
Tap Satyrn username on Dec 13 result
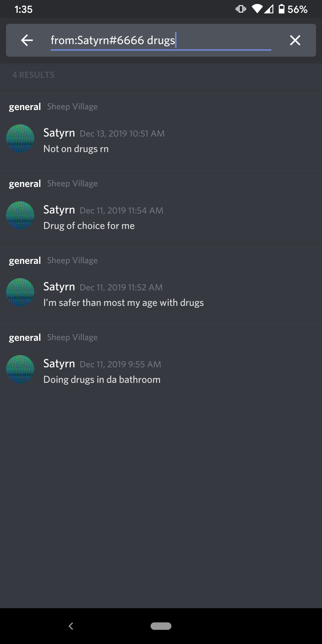(59, 133)
